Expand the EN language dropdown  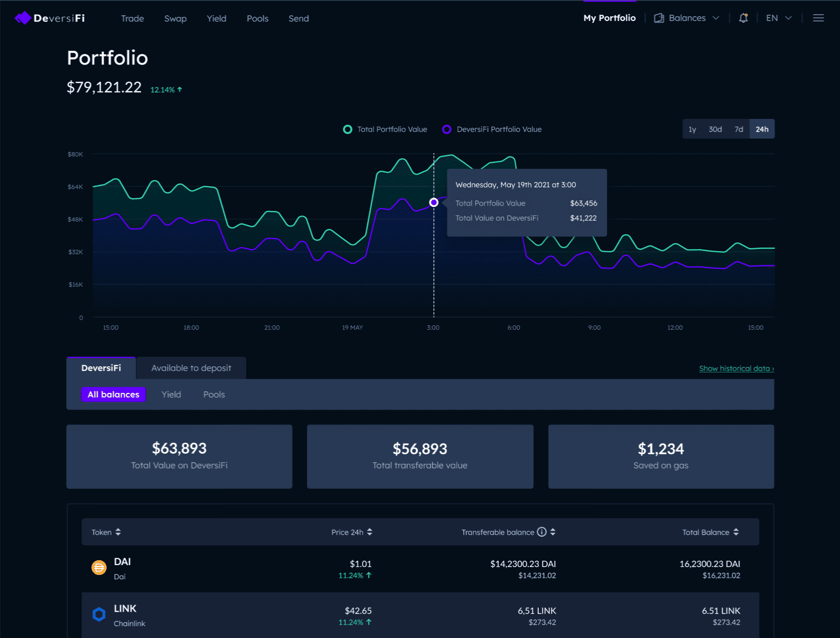(778, 18)
